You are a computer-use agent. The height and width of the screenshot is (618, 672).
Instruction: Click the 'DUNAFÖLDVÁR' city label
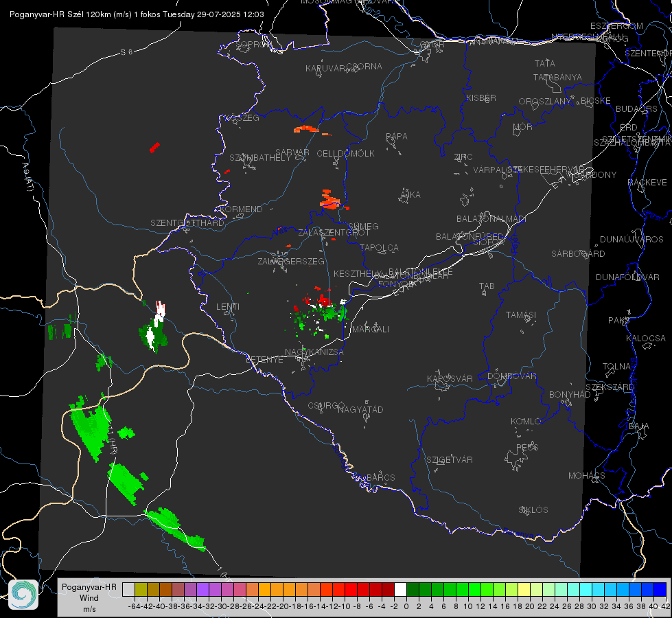[x=627, y=277]
